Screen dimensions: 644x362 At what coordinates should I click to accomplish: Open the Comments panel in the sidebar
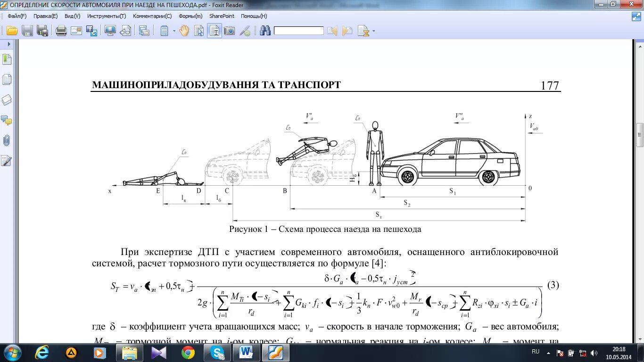[x=7, y=120]
